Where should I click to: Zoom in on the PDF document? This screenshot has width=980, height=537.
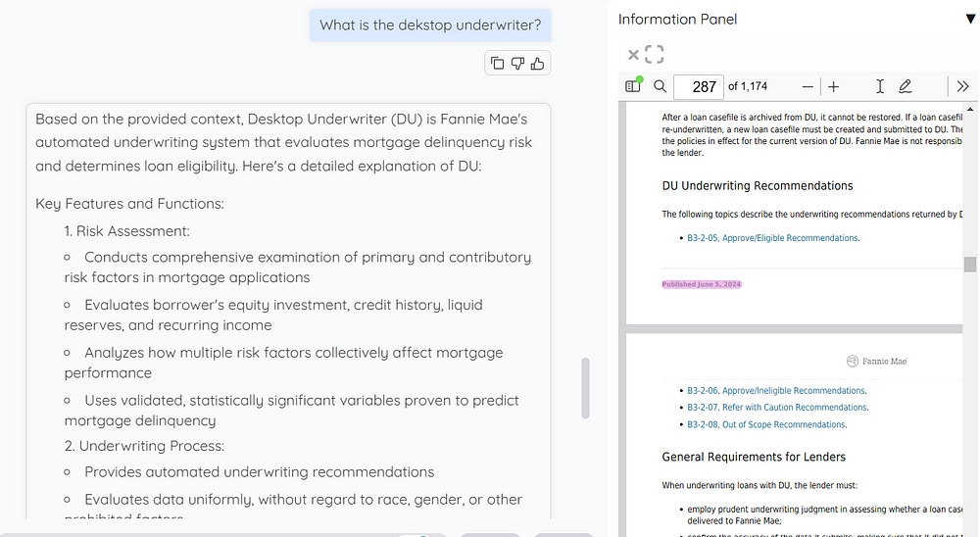[833, 87]
